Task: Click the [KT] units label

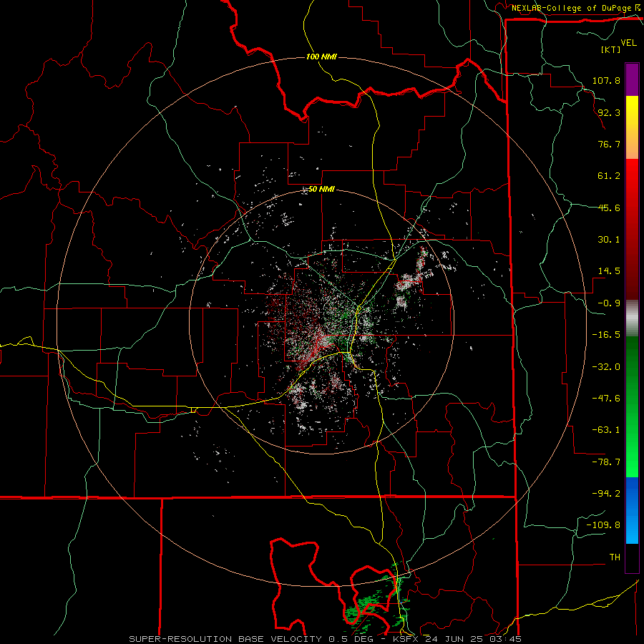Action: 611,49
